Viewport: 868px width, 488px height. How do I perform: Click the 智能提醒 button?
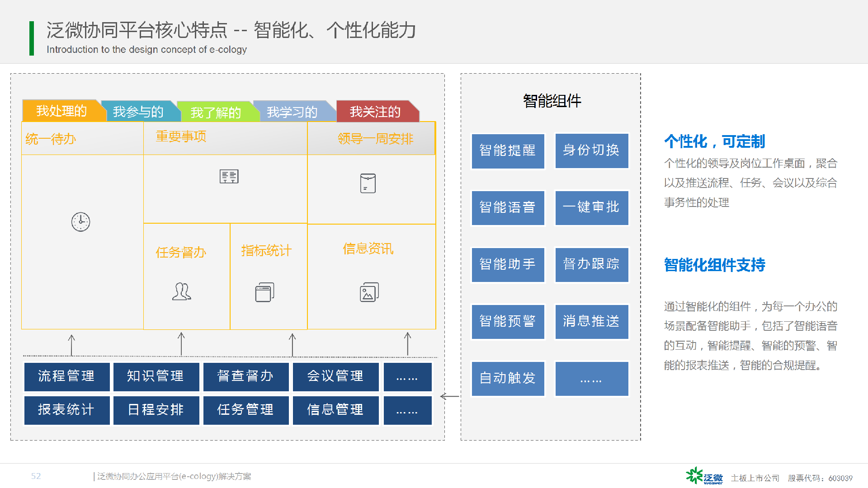508,151
